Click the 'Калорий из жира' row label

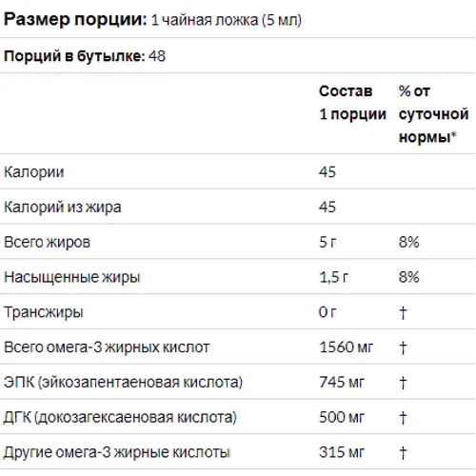pyautogui.click(x=63, y=208)
